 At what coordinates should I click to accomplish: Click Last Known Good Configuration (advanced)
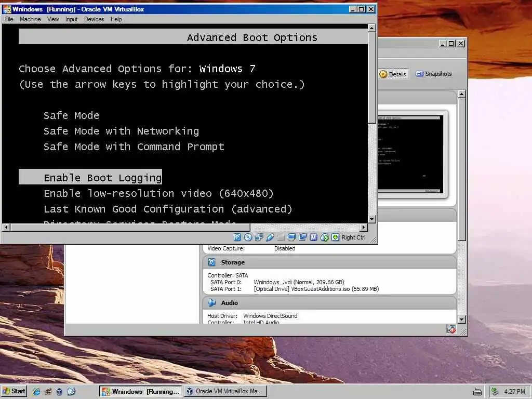click(x=168, y=209)
